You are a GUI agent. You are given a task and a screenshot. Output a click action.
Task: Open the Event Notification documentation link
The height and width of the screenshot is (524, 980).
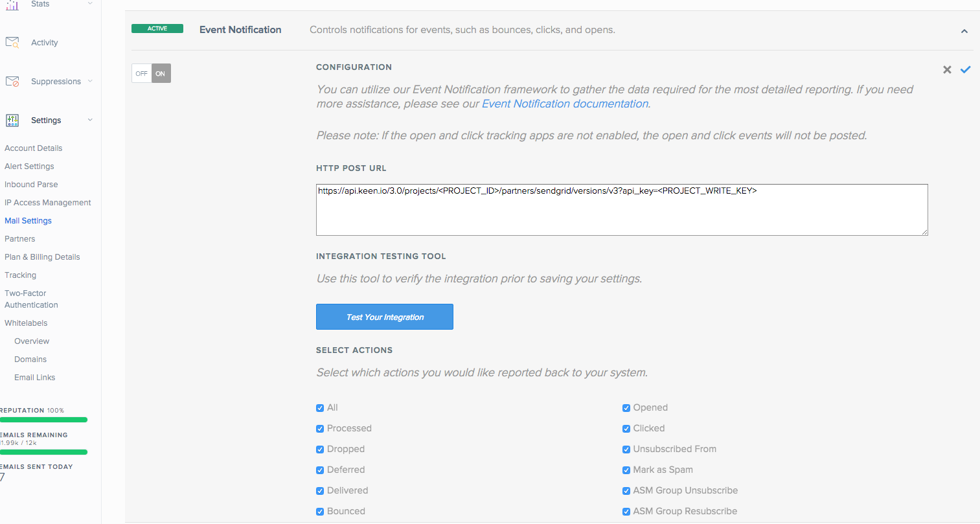point(565,104)
